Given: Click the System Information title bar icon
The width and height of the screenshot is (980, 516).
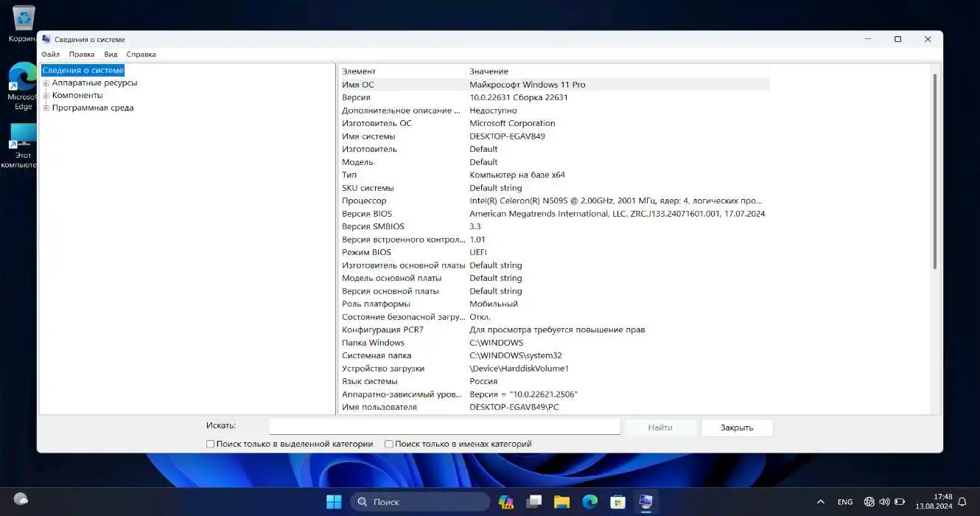Looking at the screenshot, I should pos(46,39).
